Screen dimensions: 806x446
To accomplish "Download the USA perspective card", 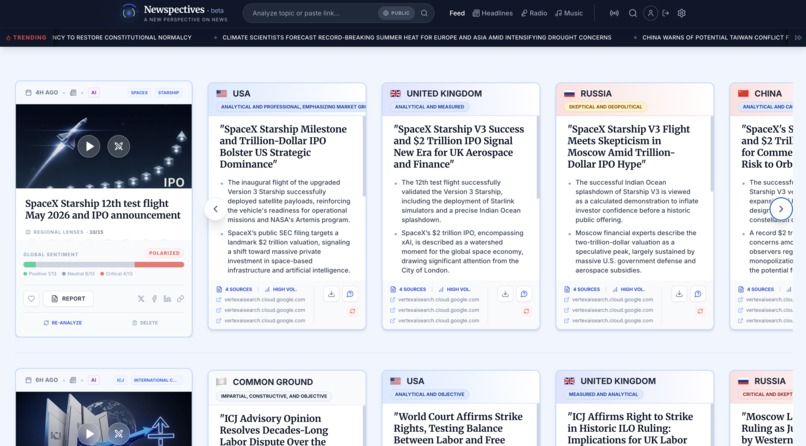I will tap(332, 294).
